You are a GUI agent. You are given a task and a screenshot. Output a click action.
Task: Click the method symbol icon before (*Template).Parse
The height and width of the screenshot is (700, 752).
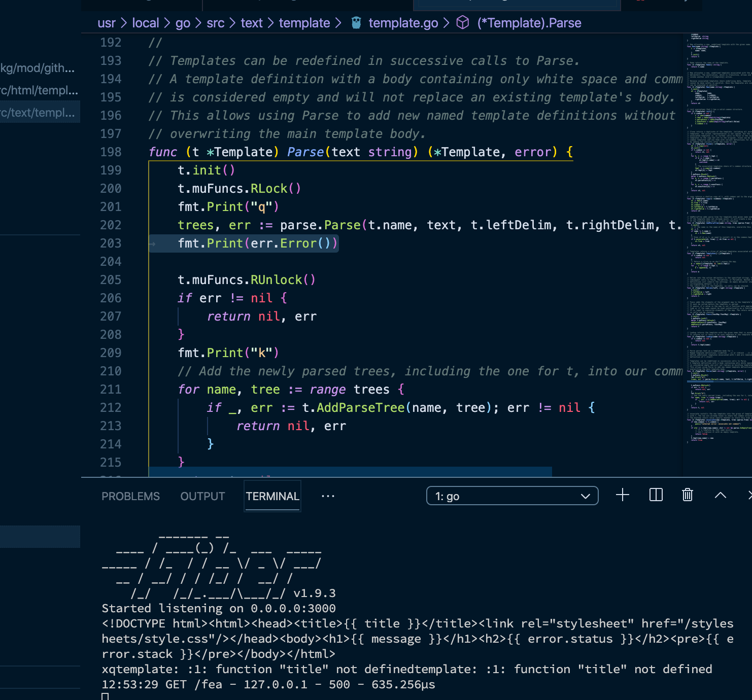coord(462,22)
